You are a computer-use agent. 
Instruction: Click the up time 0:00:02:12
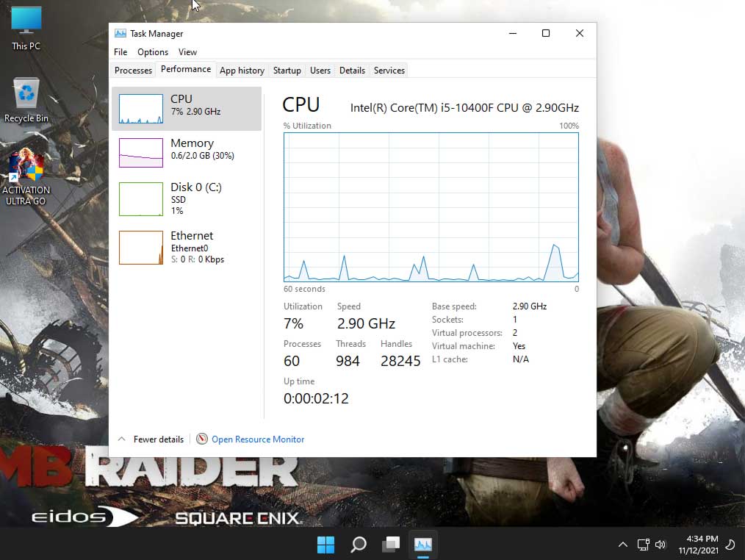click(316, 398)
